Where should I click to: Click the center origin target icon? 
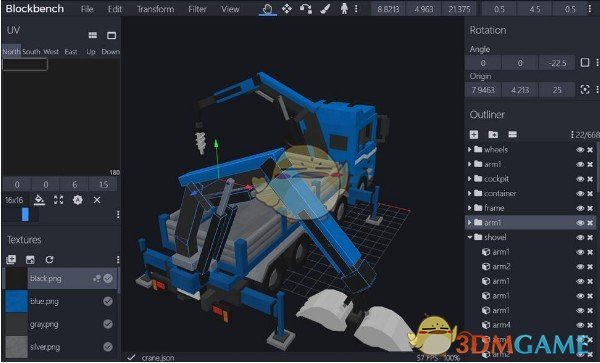pos(585,90)
